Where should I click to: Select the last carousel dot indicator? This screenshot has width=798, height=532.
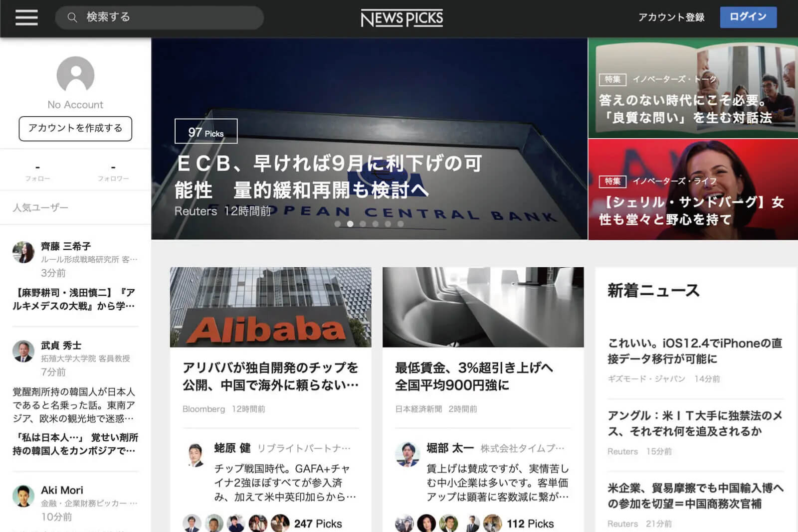400,224
